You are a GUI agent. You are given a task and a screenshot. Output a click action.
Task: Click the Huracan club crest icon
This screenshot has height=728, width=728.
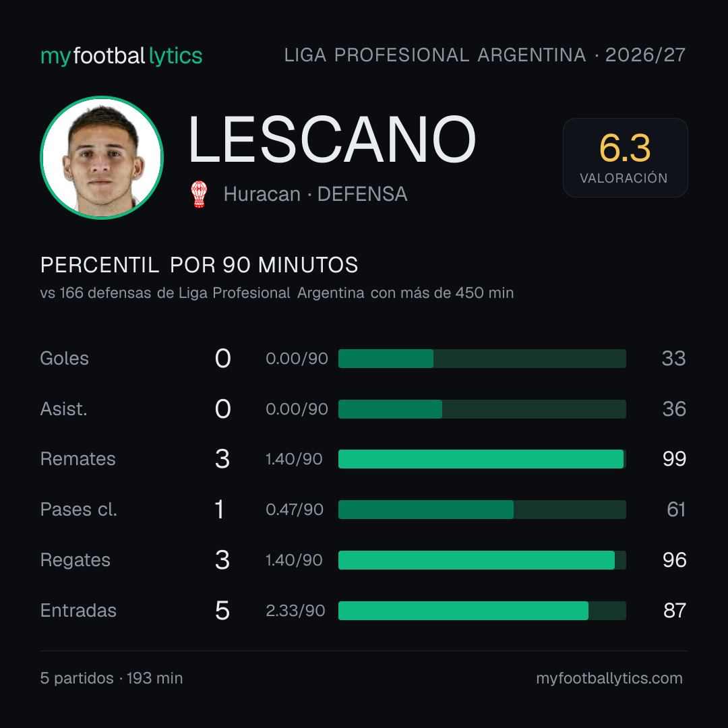tap(199, 194)
